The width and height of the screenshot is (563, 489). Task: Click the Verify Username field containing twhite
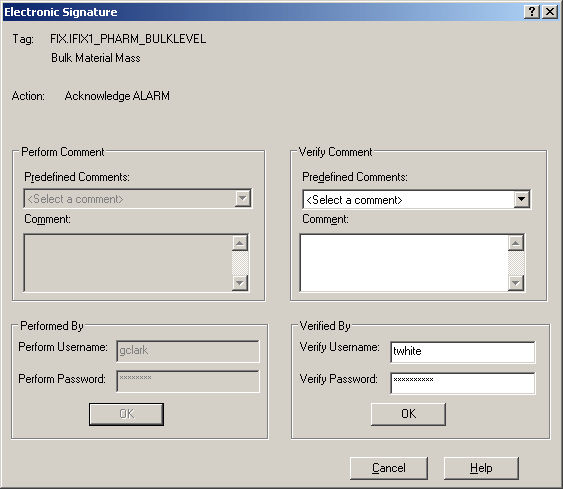pos(463,352)
